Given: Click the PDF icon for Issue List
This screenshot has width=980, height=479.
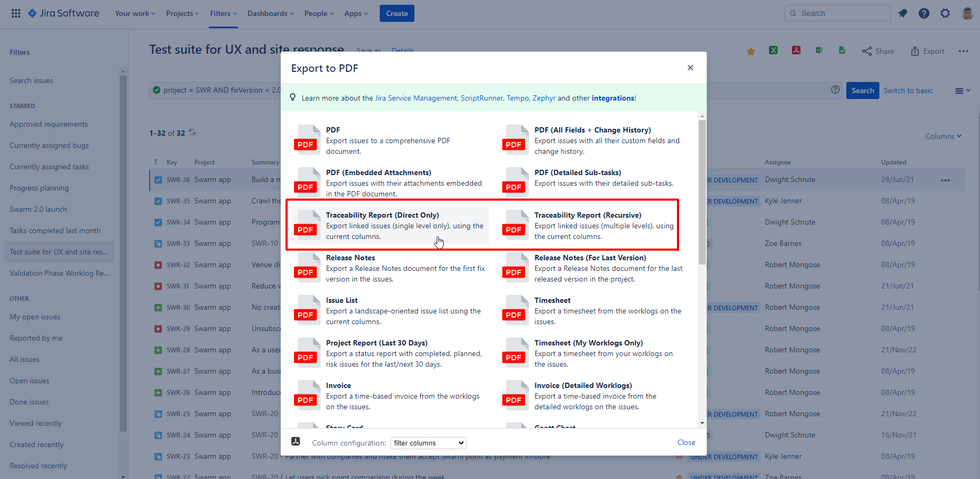Looking at the screenshot, I should (307, 310).
